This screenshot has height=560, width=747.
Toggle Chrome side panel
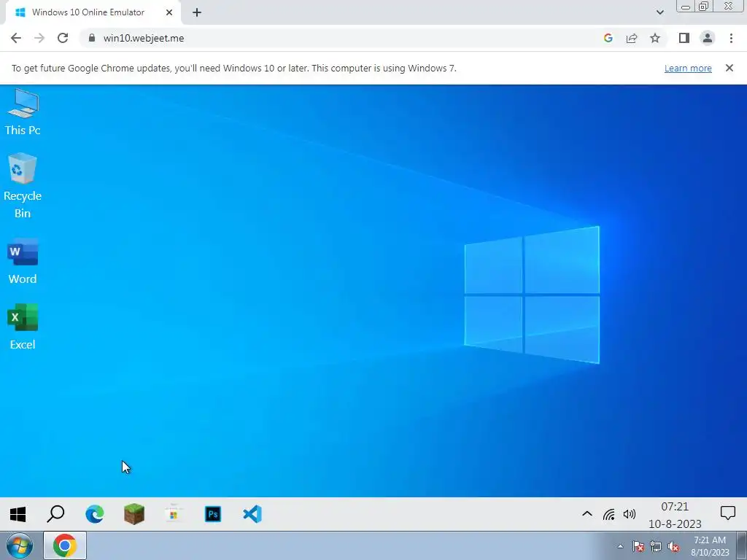(684, 38)
